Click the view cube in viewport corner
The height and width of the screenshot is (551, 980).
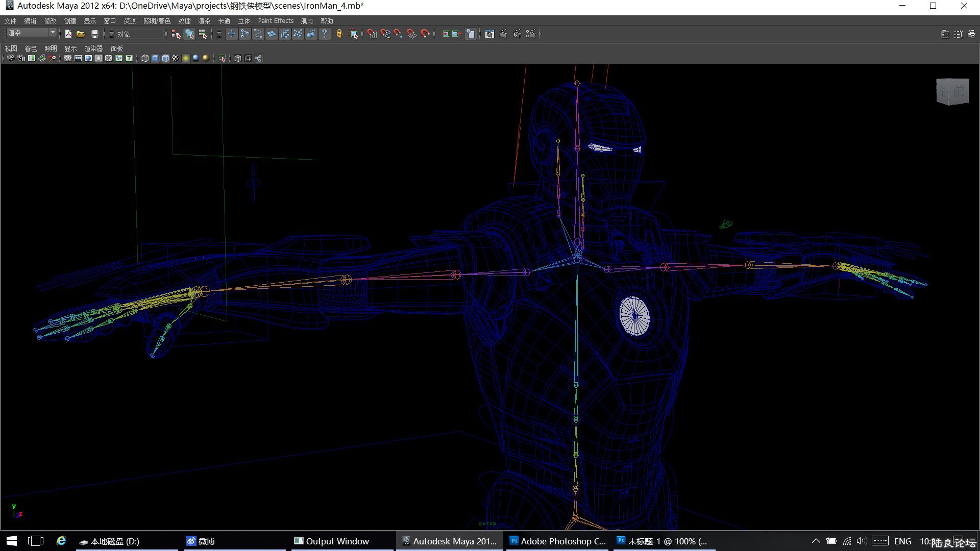coord(952,91)
